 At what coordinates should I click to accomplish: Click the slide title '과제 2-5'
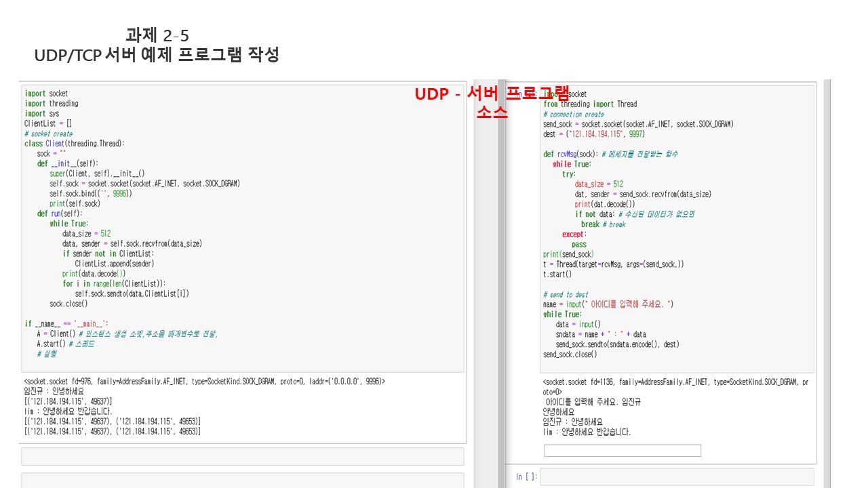point(157,35)
